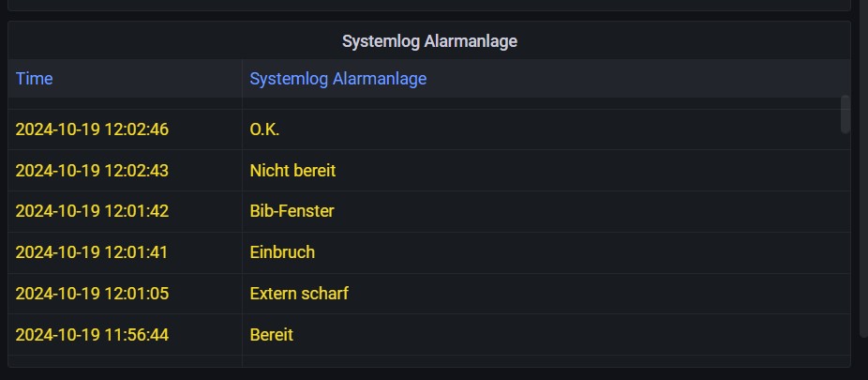Click the column divider between Time and Systemlog headers
The height and width of the screenshot is (380, 868).
click(x=242, y=79)
